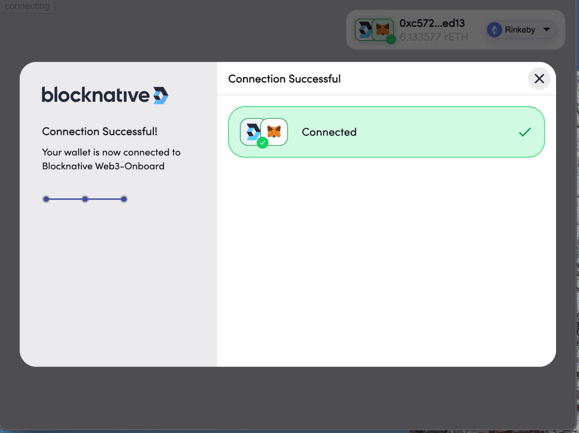Click the Connection Successful header title
579x433 pixels.
click(x=284, y=79)
